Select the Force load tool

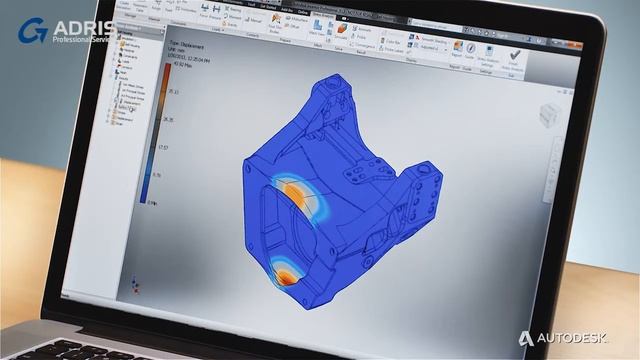coord(205,11)
